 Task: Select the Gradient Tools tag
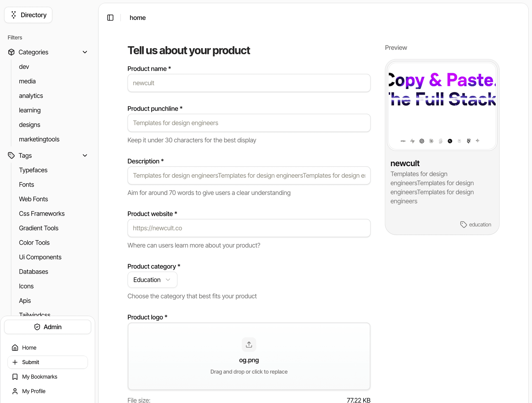point(39,228)
